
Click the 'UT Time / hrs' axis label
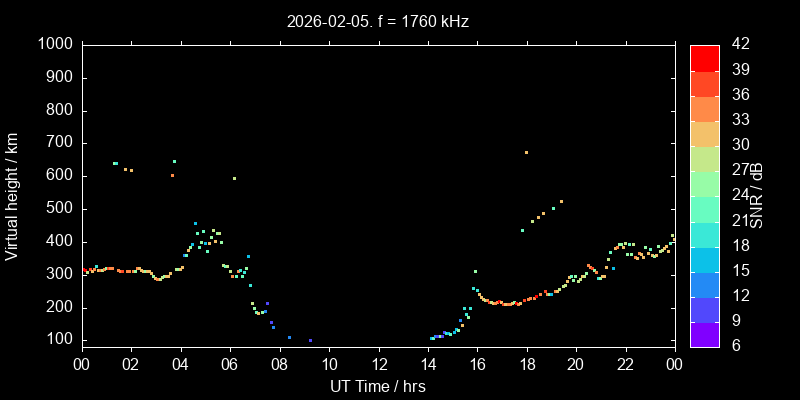pyautogui.click(x=377, y=386)
